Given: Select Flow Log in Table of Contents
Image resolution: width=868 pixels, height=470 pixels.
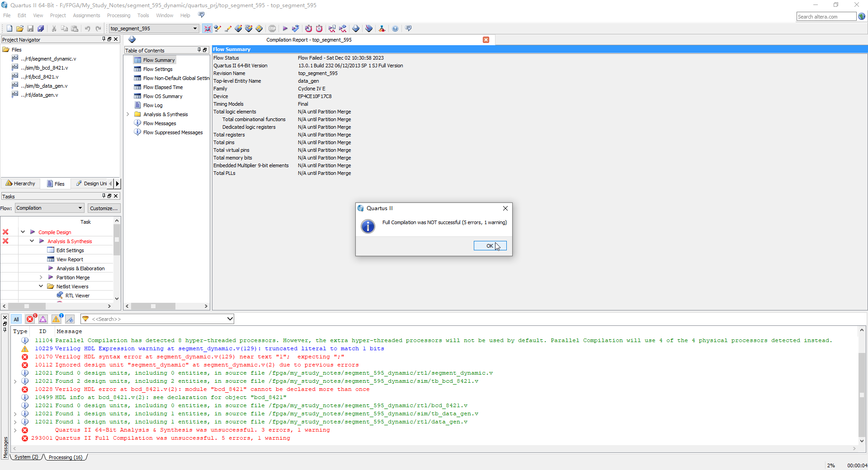Looking at the screenshot, I should [153, 105].
